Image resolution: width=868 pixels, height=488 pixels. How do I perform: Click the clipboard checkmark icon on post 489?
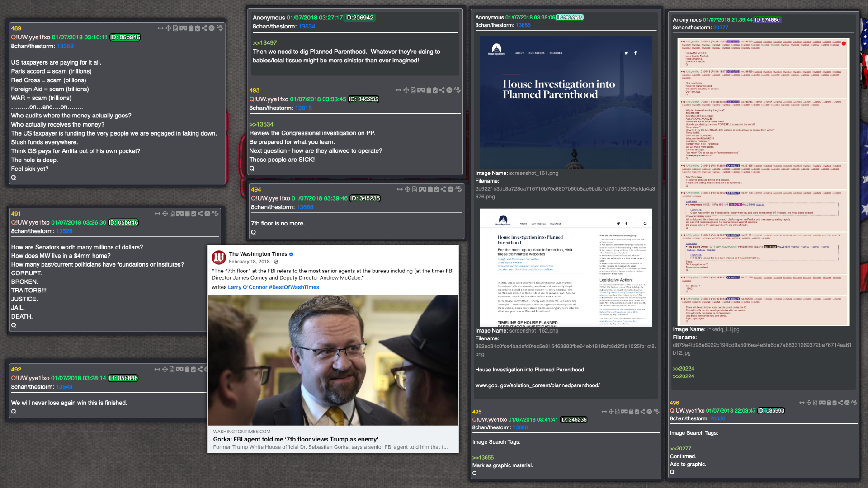click(x=198, y=28)
